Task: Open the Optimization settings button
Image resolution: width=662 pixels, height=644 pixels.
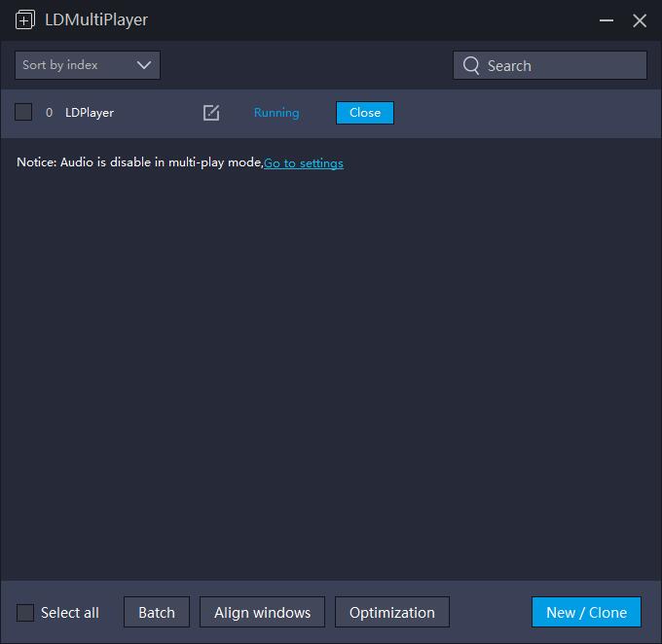Action: click(x=391, y=612)
